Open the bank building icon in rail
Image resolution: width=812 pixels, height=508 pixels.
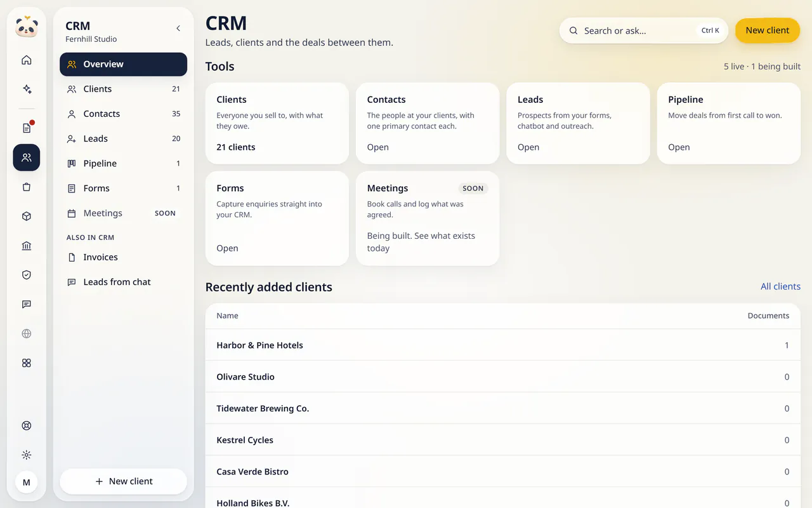pyautogui.click(x=27, y=246)
